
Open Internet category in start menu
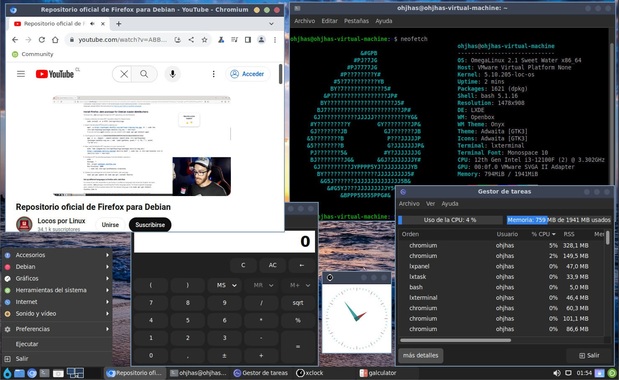(56, 302)
